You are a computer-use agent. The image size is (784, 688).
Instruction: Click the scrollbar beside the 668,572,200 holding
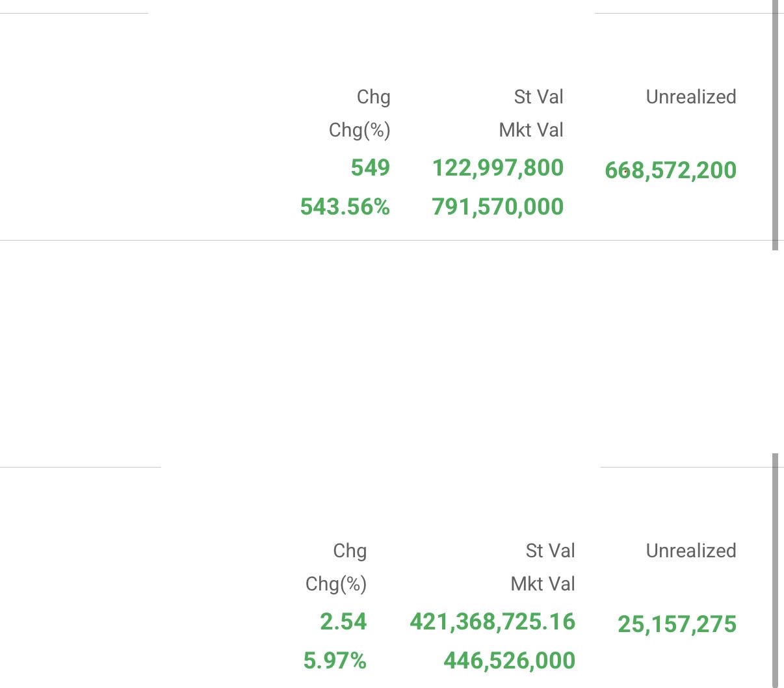775,124
